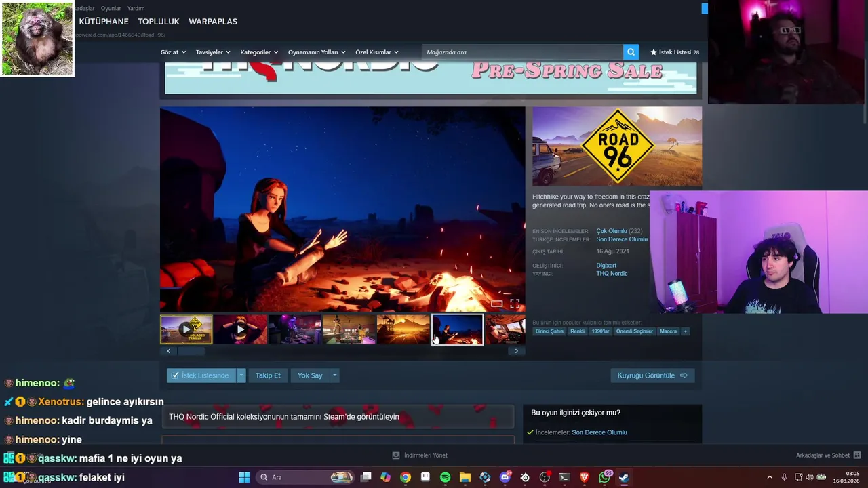Select the purple bar interior screenshot thumbnail
This screenshot has width=868, height=488.
coord(295,329)
